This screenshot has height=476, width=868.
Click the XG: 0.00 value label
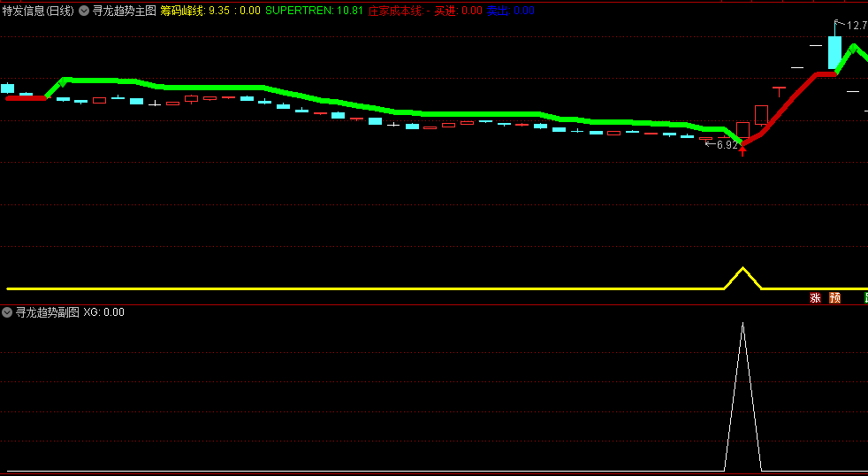[x=104, y=312]
